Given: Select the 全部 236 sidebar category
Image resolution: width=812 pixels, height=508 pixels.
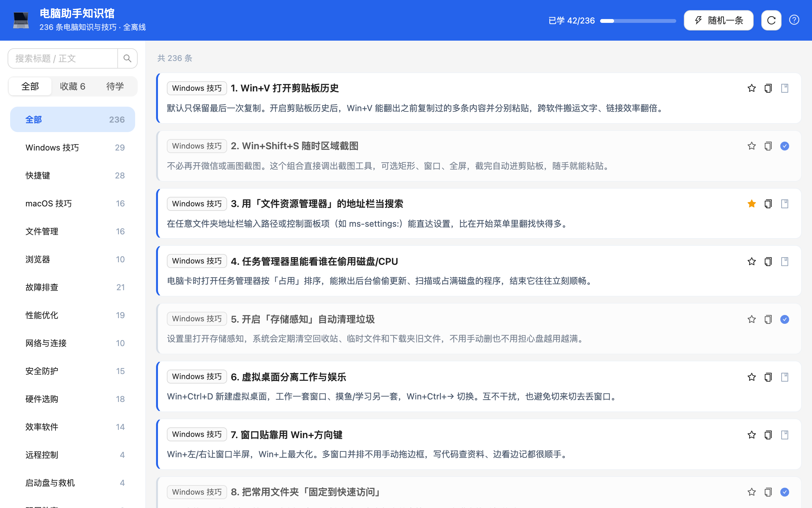Looking at the screenshot, I should [72, 120].
